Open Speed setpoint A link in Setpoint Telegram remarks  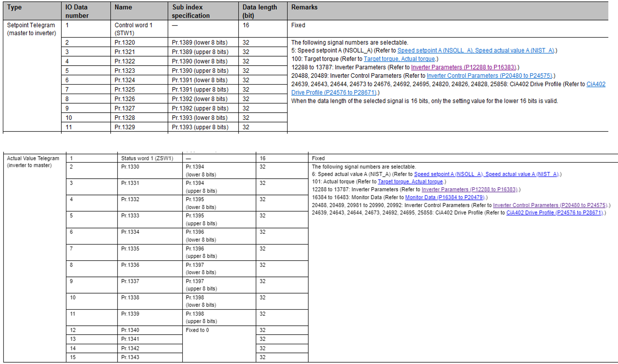[476, 50]
